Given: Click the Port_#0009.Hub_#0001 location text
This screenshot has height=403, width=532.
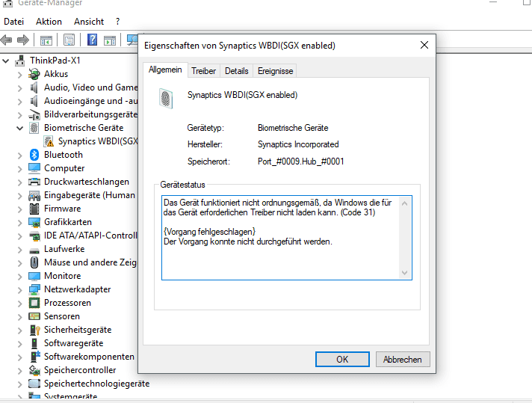Looking at the screenshot, I should point(300,161).
